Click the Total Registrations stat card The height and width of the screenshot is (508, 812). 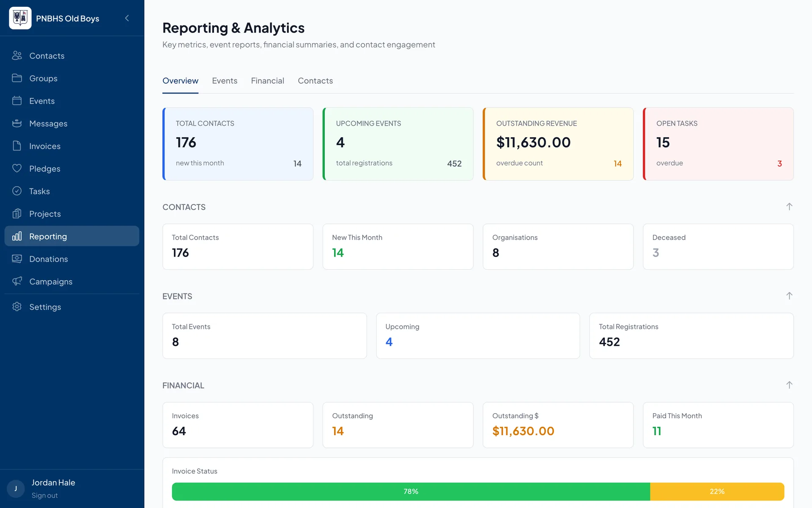coord(691,336)
